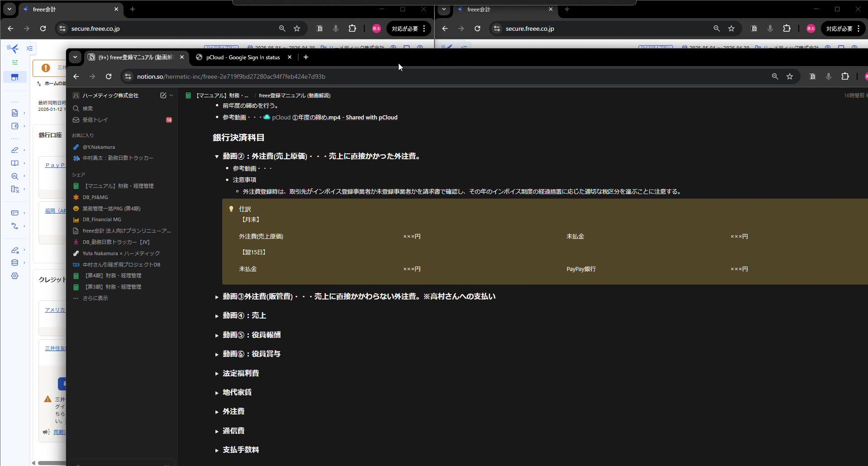Viewport: 868px width, 466px height.
Task: Zoom icon in Notion address bar
Action: (775, 76)
